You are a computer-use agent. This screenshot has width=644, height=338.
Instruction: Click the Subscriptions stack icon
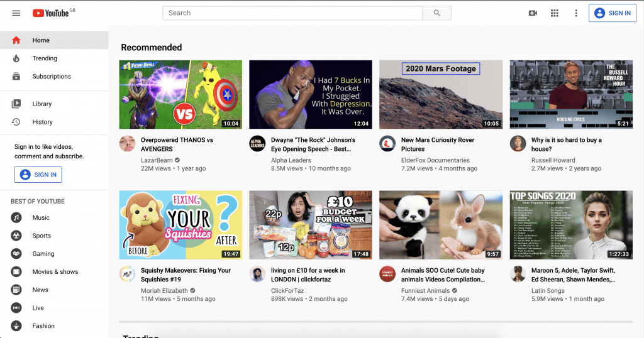pos(16,76)
